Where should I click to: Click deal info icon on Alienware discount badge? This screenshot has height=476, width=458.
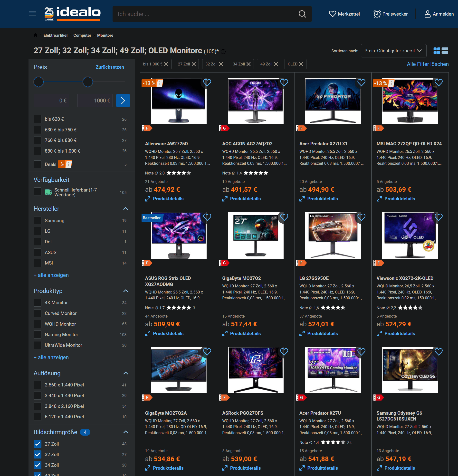click(x=160, y=83)
